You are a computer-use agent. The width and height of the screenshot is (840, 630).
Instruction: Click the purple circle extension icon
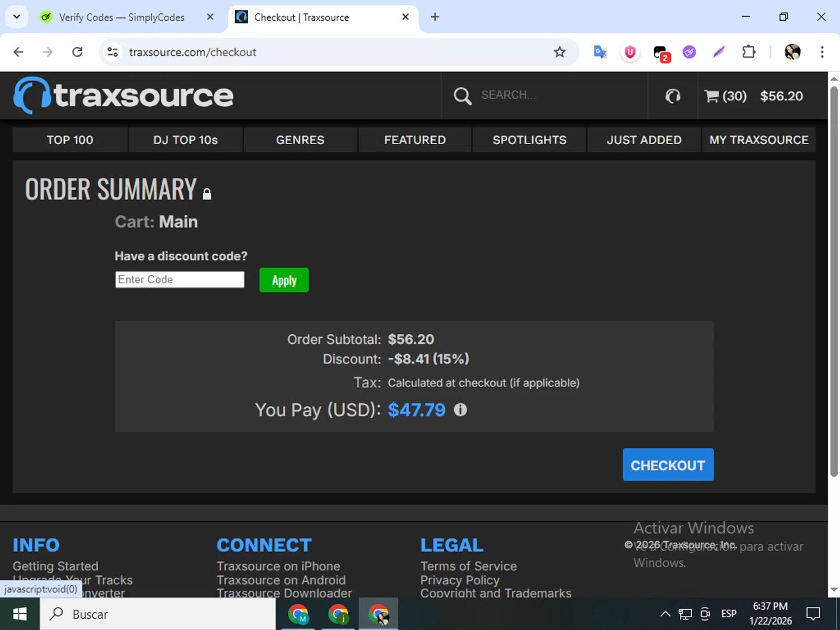click(x=689, y=52)
